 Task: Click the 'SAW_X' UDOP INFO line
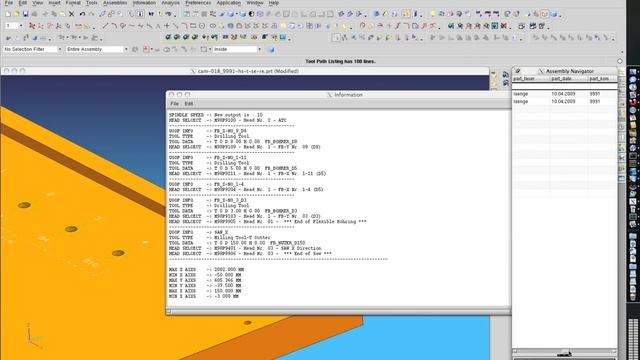pyautogui.click(x=199, y=232)
